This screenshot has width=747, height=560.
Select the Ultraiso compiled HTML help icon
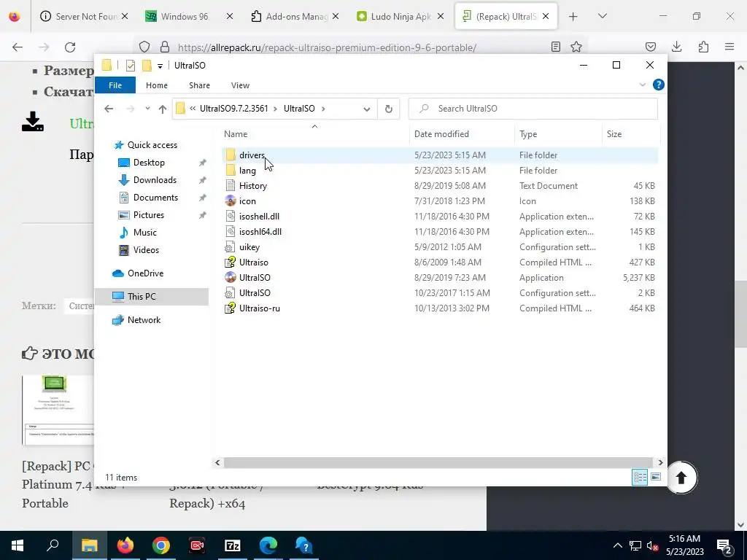point(231,262)
